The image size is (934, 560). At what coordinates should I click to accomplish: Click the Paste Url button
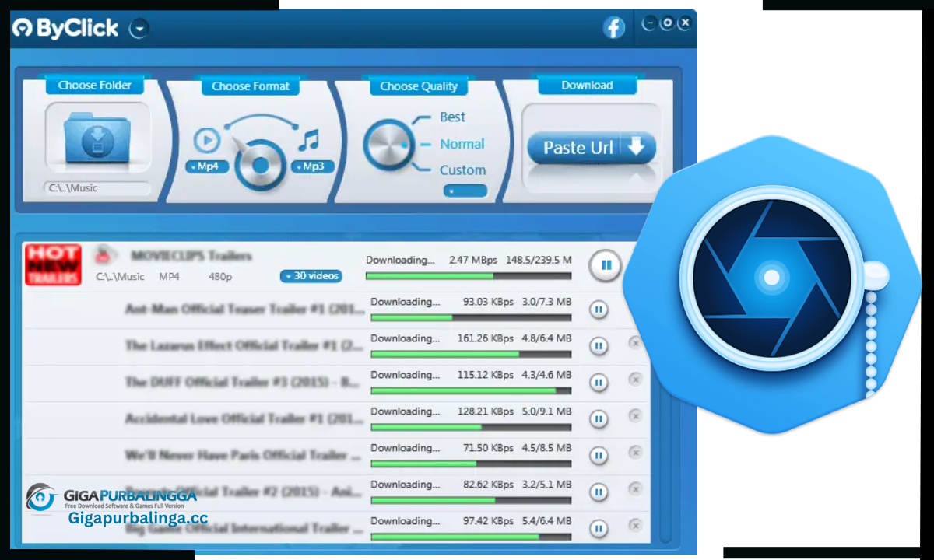tap(592, 148)
